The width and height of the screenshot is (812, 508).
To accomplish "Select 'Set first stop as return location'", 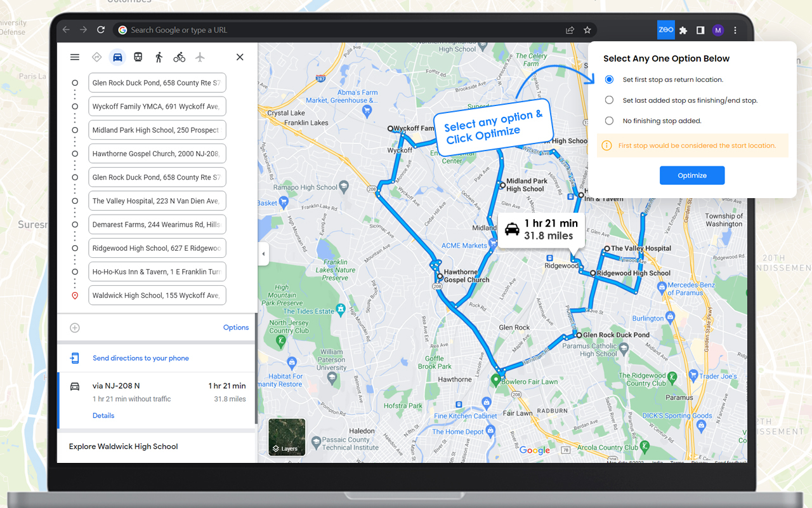I will pyautogui.click(x=609, y=79).
